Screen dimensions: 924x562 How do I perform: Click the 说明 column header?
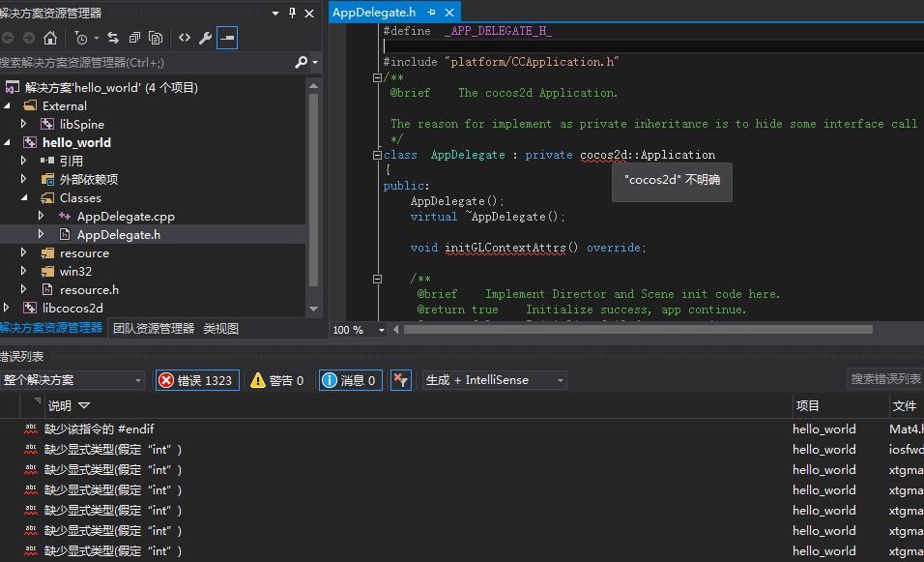(59, 406)
